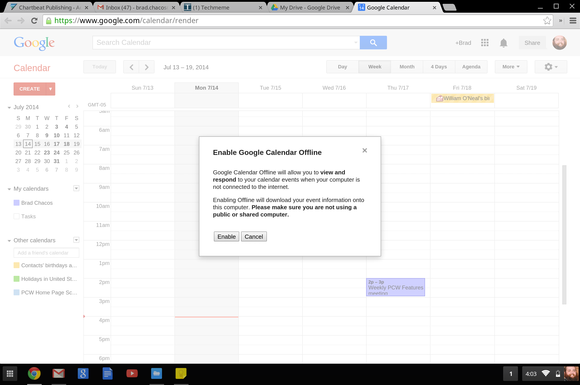Screen dimensions: 580x385
Task: Collapse the Other calendars section
Action: coord(9,241)
